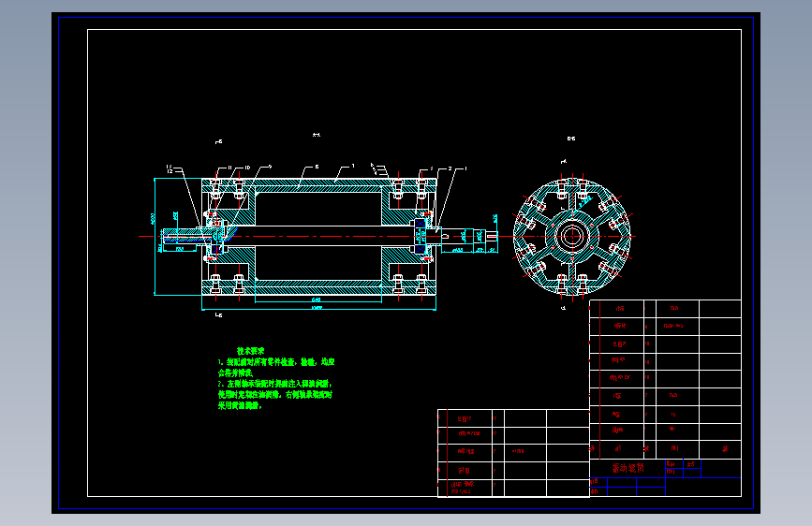
Task: Click the first green technical requirement line
Action: coord(276,362)
